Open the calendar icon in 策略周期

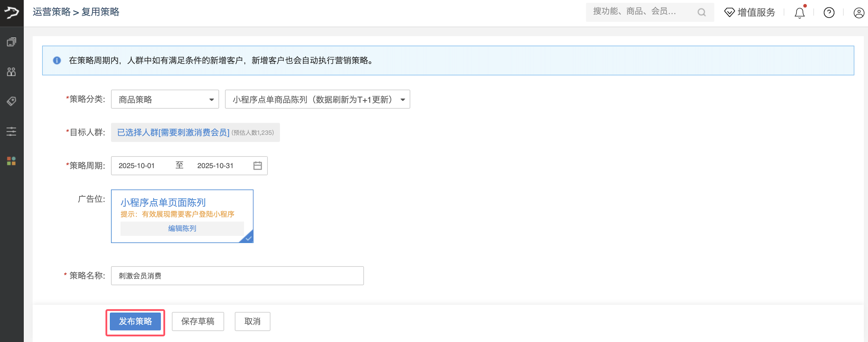[257, 166]
